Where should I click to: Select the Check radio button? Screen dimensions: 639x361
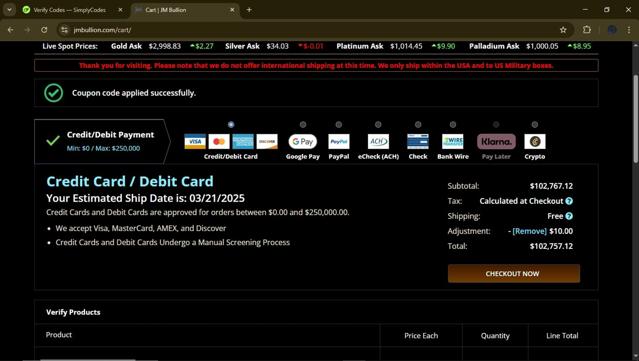pos(418,124)
